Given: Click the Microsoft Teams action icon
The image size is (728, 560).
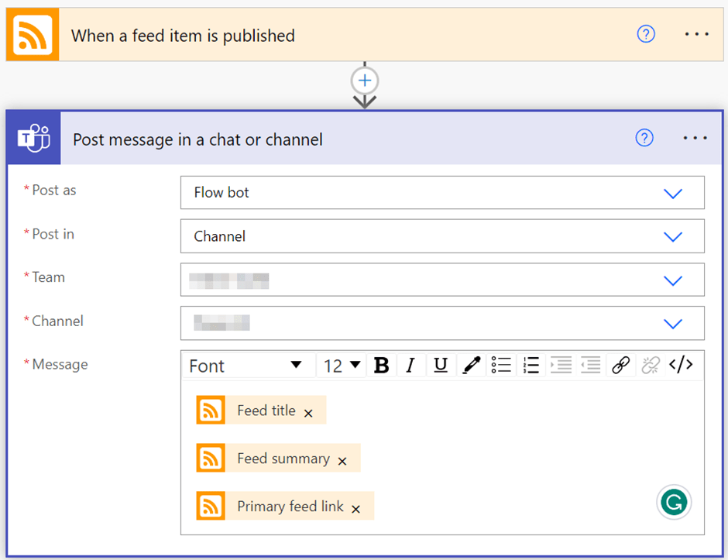Looking at the screenshot, I should pos(33,138).
